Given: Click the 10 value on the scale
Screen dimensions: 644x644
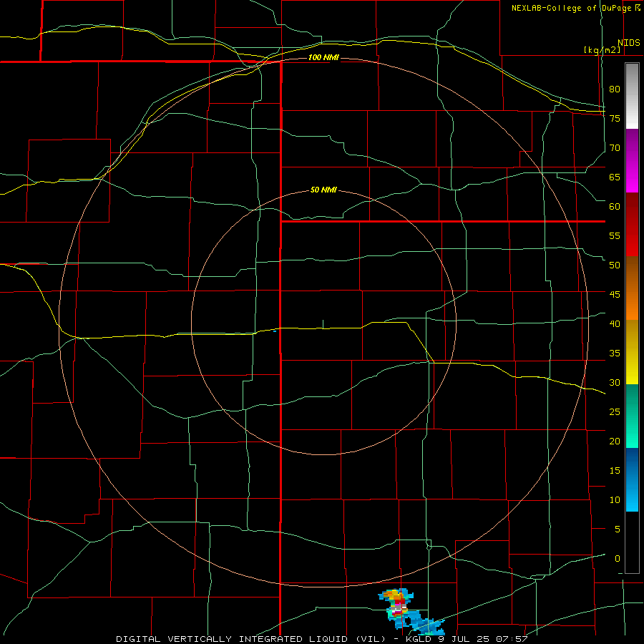Looking at the screenshot, I should coord(615,500).
